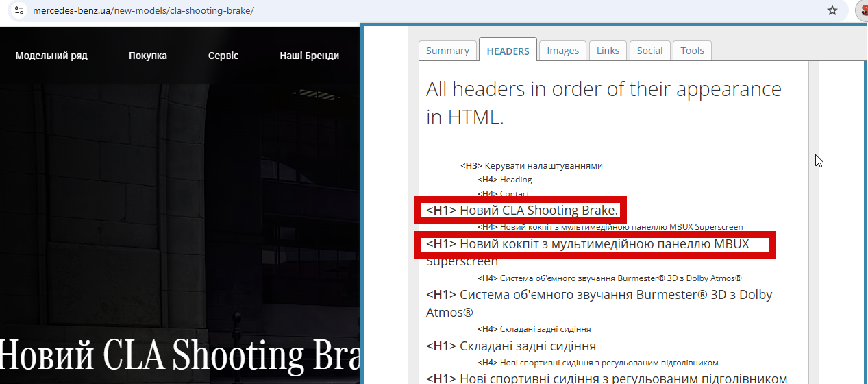Screen dimensions: 868x384
Task: Open the Покупка menu item
Action: click(148, 56)
